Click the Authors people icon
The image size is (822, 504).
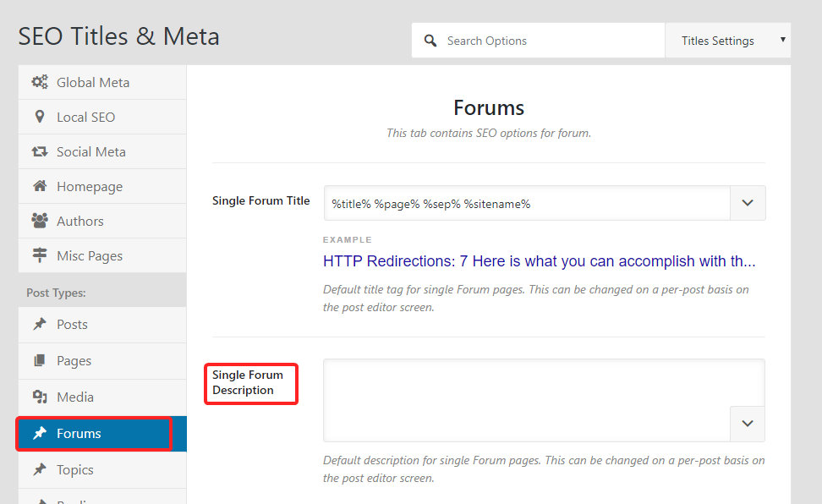pyautogui.click(x=40, y=221)
